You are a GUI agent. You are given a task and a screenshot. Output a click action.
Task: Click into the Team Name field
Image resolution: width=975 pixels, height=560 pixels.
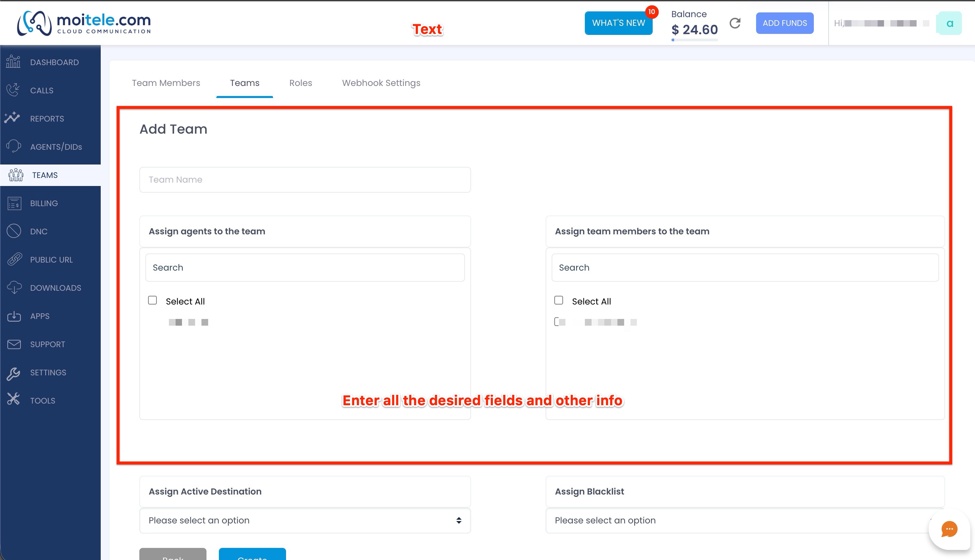[x=305, y=180]
